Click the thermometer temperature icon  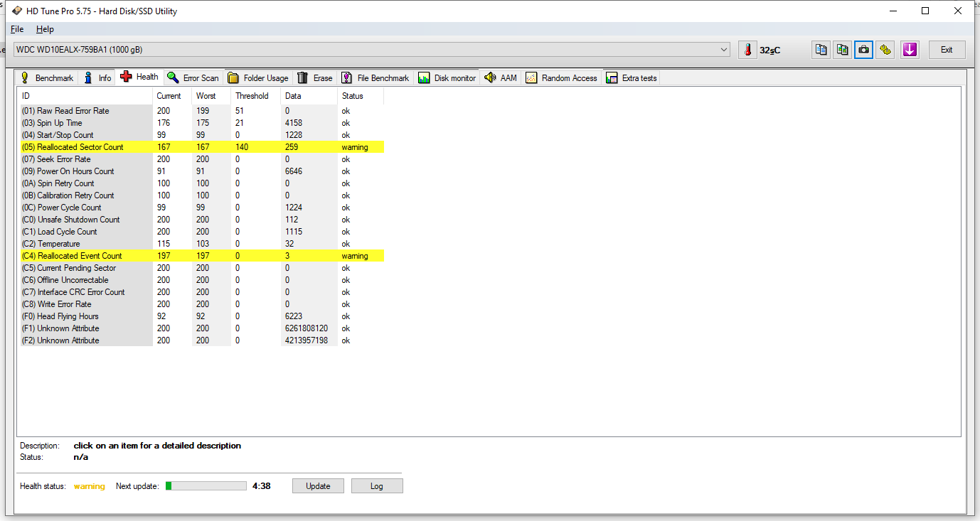click(747, 50)
